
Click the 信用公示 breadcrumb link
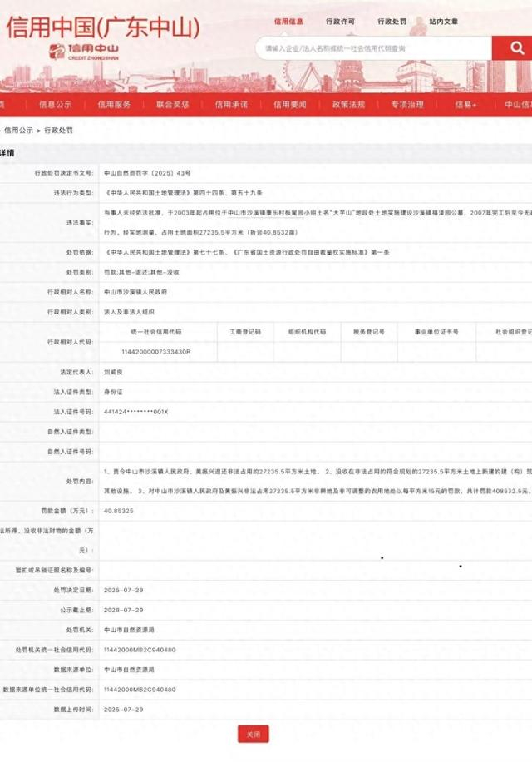[x=19, y=131]
